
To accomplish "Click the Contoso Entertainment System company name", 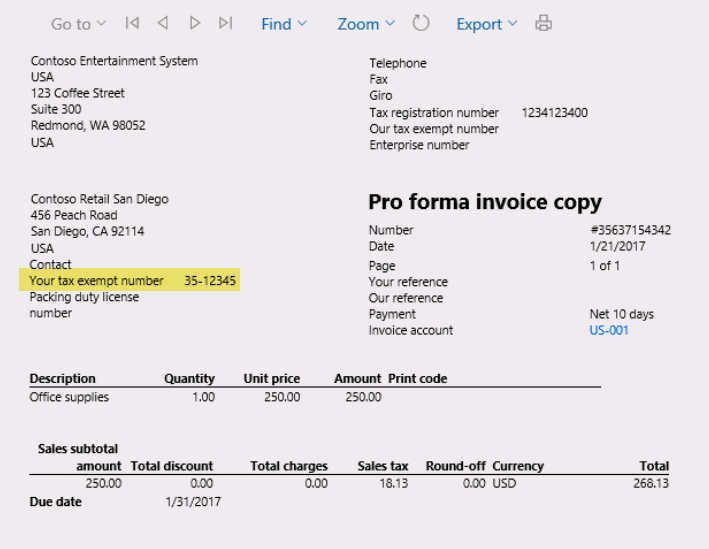I will click(x=114, y=61).
